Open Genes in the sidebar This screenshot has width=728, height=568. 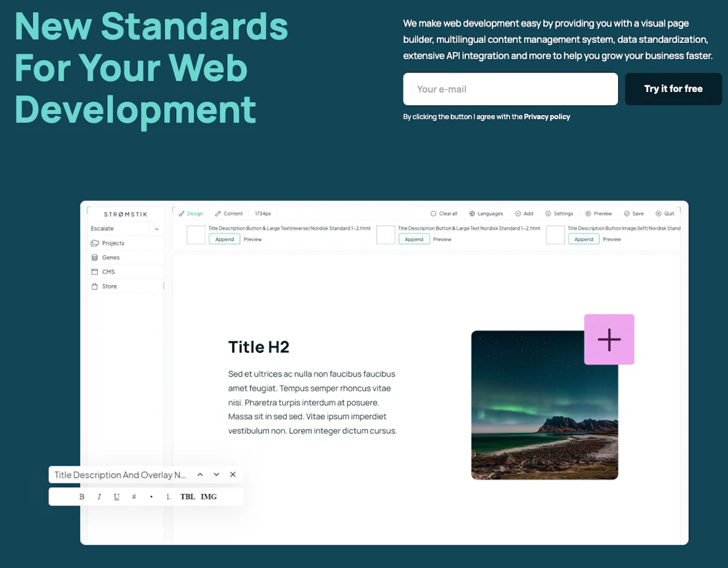[126, 257]
